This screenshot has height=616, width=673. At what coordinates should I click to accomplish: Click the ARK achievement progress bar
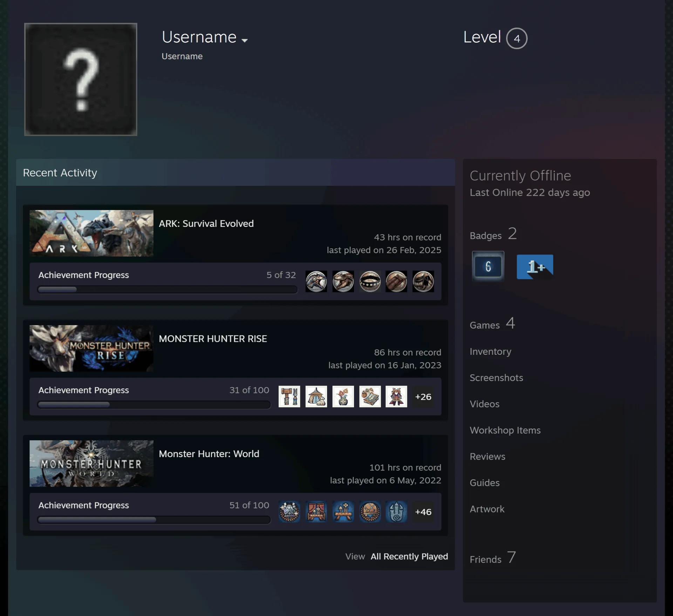(x=167, y=290)
